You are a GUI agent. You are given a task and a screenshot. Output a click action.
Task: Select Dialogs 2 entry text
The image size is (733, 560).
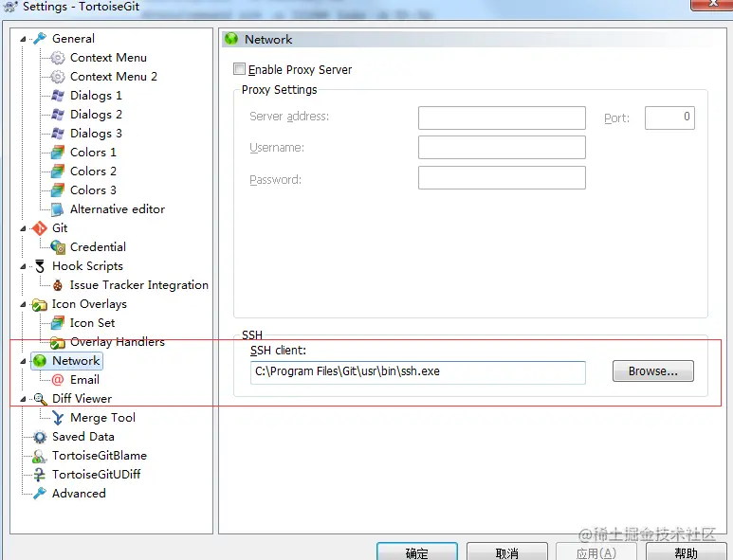[96, 114]
